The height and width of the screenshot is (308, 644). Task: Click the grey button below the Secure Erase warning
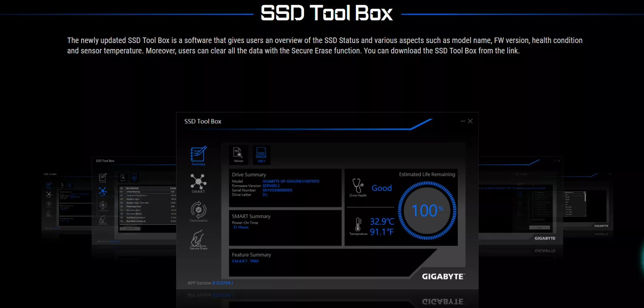point(540,228)
